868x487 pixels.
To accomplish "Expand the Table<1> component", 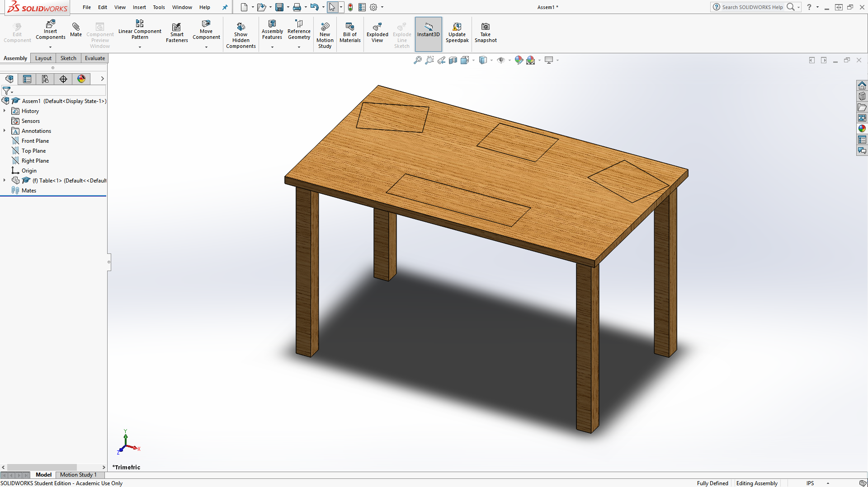I will pyautogui.click(x=5, y=180).
